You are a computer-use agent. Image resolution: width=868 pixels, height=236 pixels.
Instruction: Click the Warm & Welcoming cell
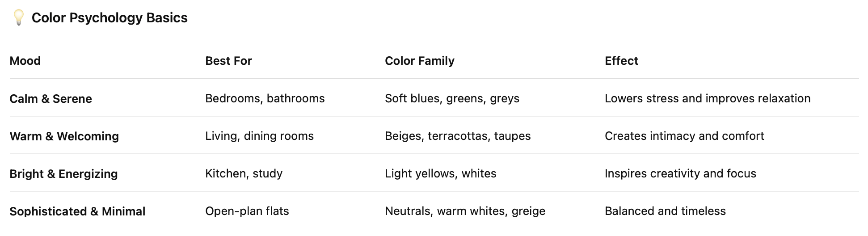click(x=64, y=136)
